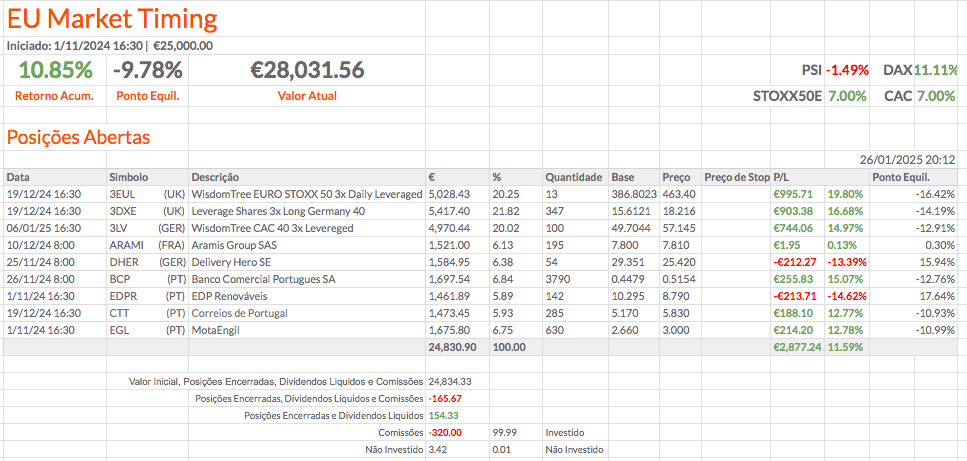Select the Aramis Group price 7.810 cell
The image size is (967, 461).
[x=677, y=245]
